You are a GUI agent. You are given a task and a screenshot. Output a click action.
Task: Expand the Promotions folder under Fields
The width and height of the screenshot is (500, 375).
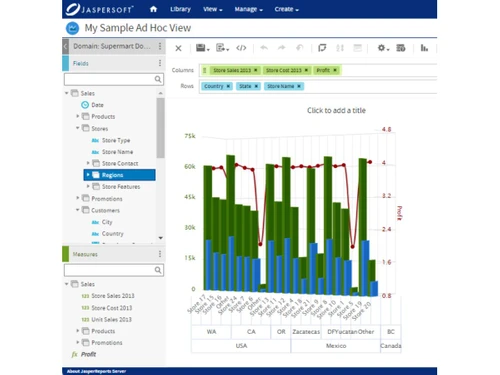click(x=78, y=198)
